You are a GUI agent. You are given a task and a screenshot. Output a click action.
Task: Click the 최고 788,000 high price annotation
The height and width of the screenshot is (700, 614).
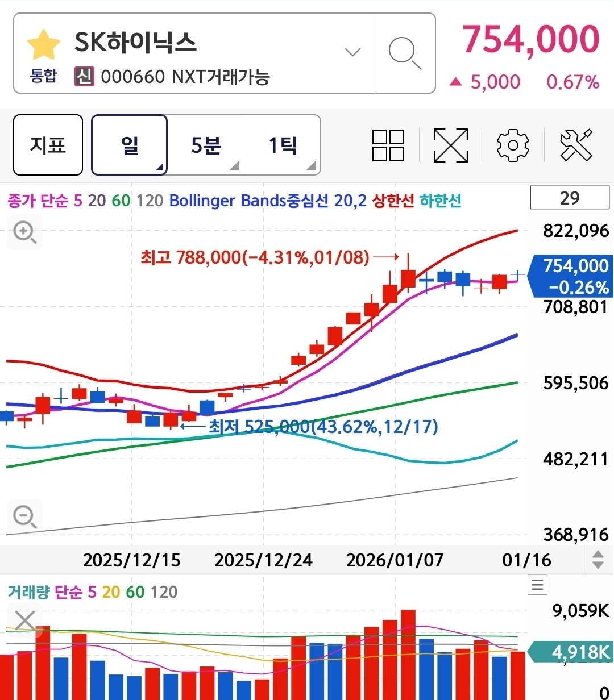point(255,257)
